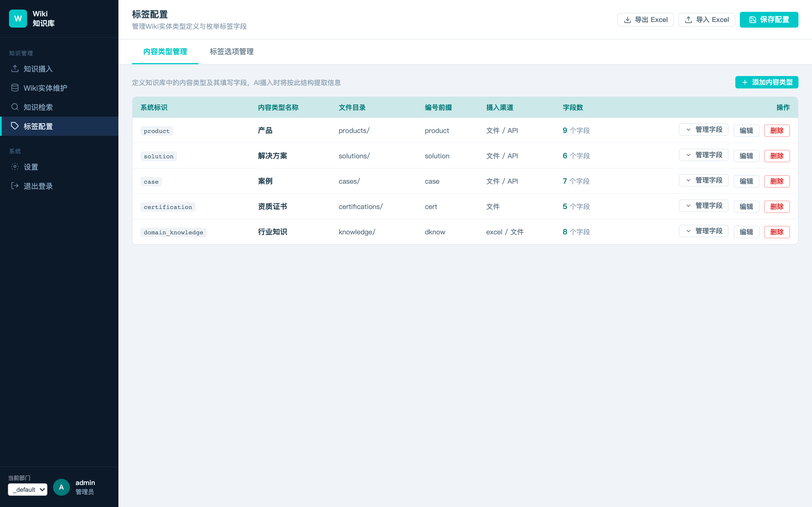The height and width of the screenshot is (507, 812).
Task: Click the upload icon beside 知识摄入
Action: 15,69
